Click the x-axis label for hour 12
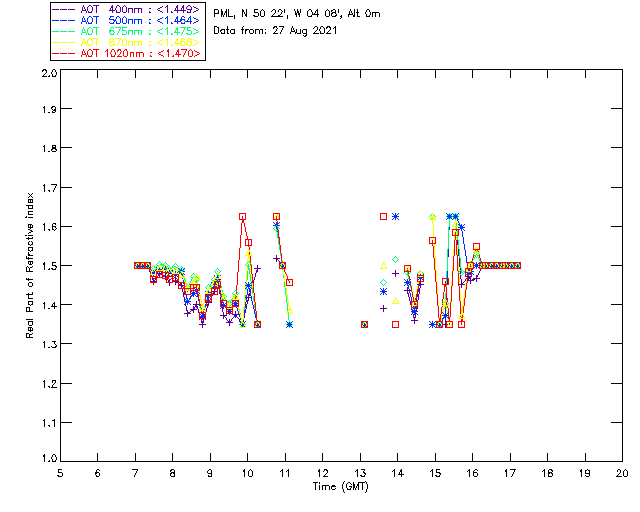The width and height of the screenshot is (640, 512). [x=322, y=473]
